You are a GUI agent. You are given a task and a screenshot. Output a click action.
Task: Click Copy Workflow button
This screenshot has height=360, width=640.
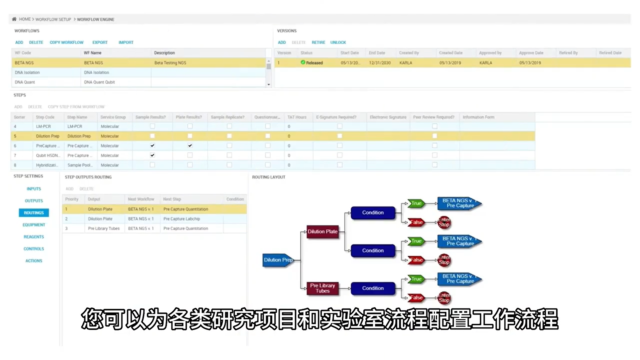click(x=67, y=42)
